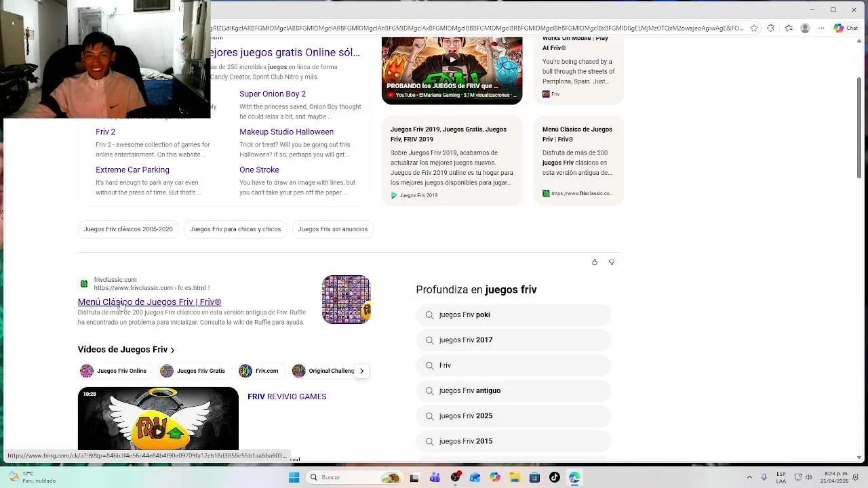Click the thumbs up feedback icon
The image size is (868, 488).
click(595, 262)
